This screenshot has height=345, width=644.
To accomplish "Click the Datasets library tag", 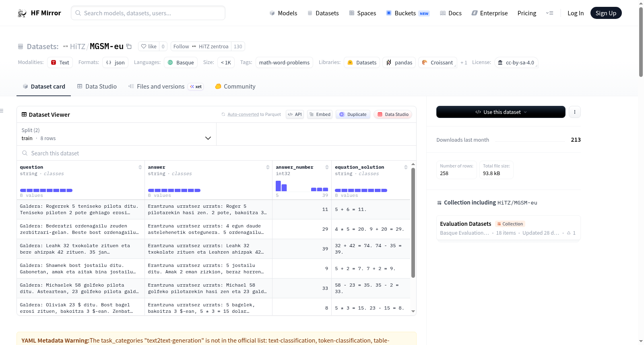I will tap(362, 62).
